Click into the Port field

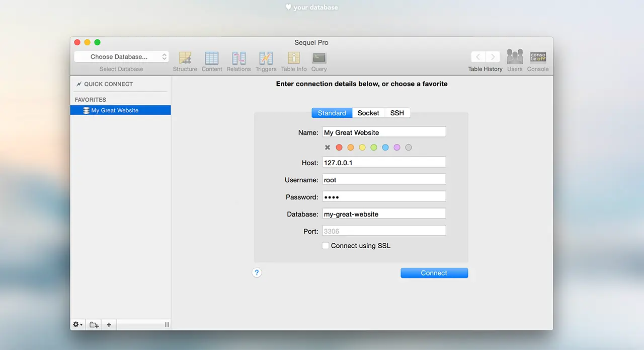tap(384, 231)
